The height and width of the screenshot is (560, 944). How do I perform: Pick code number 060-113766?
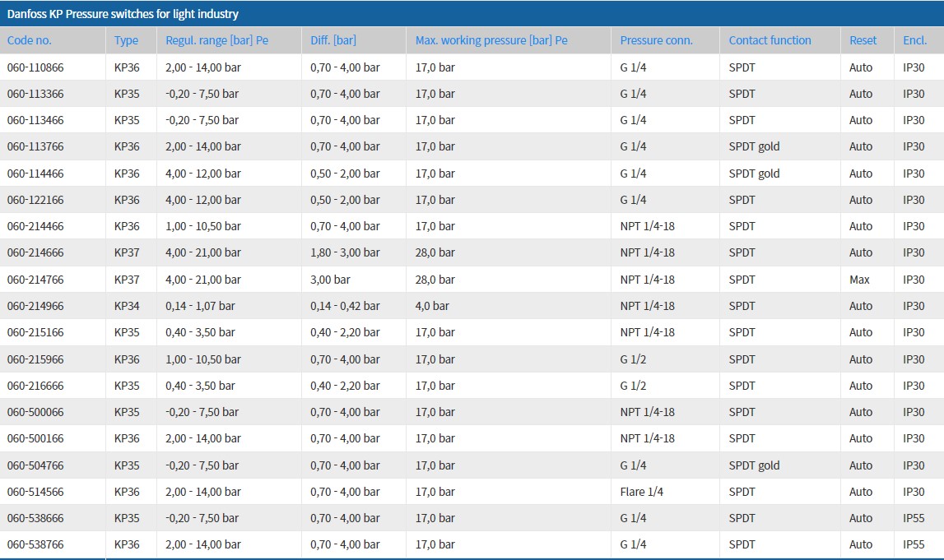[35, 146]
